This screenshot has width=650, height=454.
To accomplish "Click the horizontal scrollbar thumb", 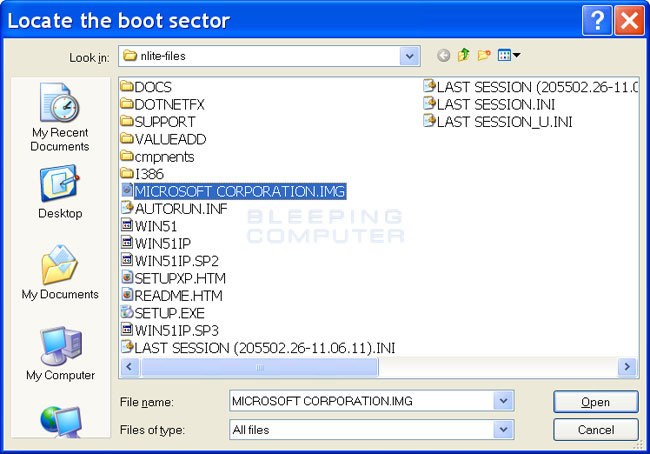I will tap(260, 367).
